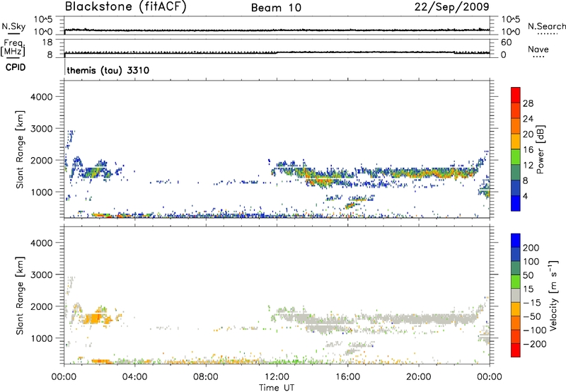Screen dimensions: 566x392
Task: Click the velocity panel "Slant Range [km]" label
Action: tap(20, 295)
